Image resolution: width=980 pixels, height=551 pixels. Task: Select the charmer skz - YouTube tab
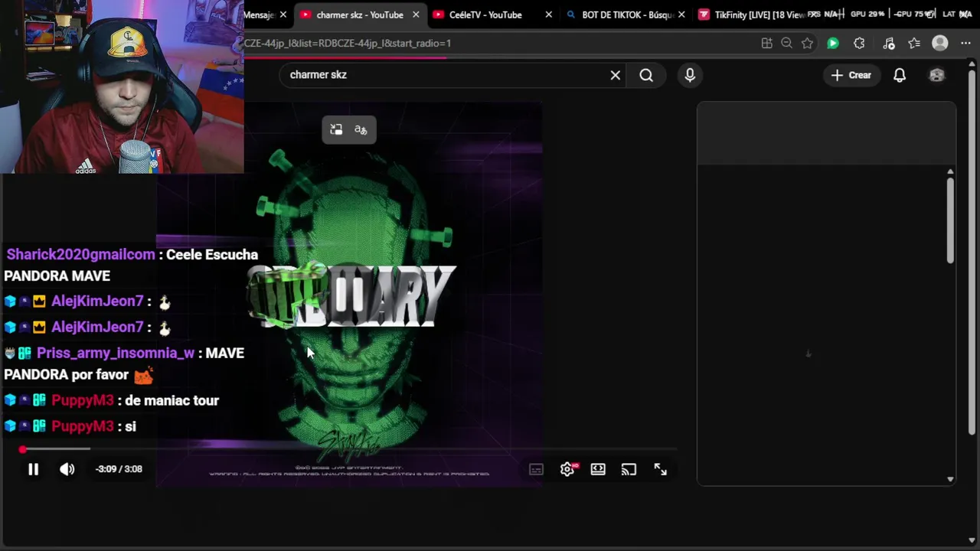coord(359,15)
